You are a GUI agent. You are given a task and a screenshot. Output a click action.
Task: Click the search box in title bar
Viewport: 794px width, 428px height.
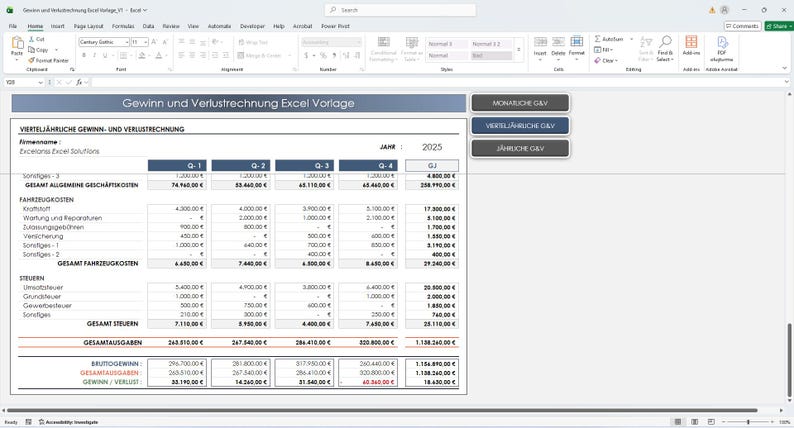pyautogui.click(x=400, y=10)
